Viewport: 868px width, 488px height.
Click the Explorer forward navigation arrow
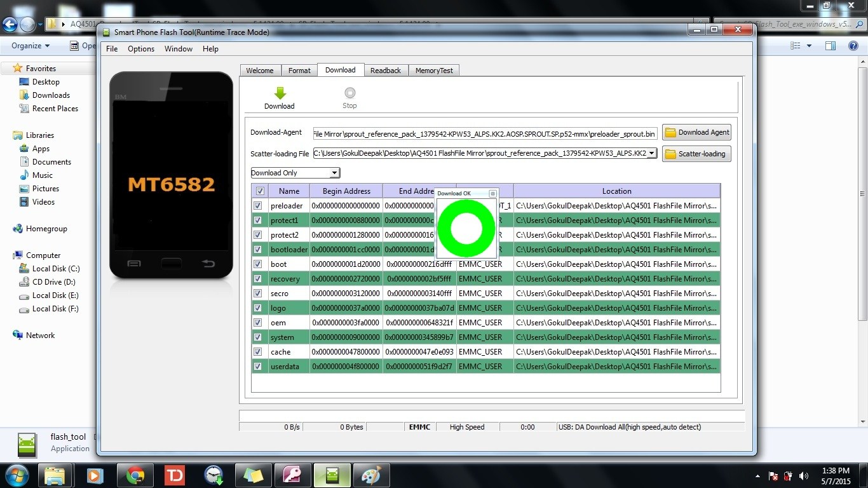(27, 25)
